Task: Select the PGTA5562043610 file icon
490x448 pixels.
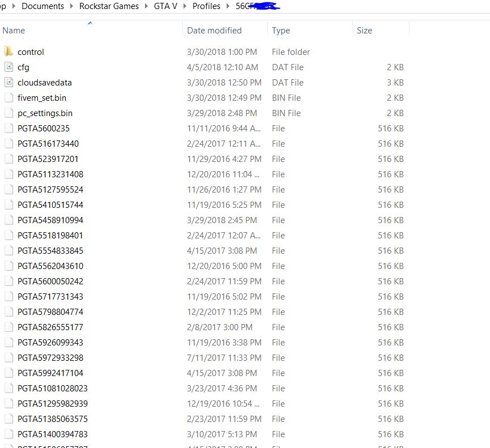Action: point(9,266)
